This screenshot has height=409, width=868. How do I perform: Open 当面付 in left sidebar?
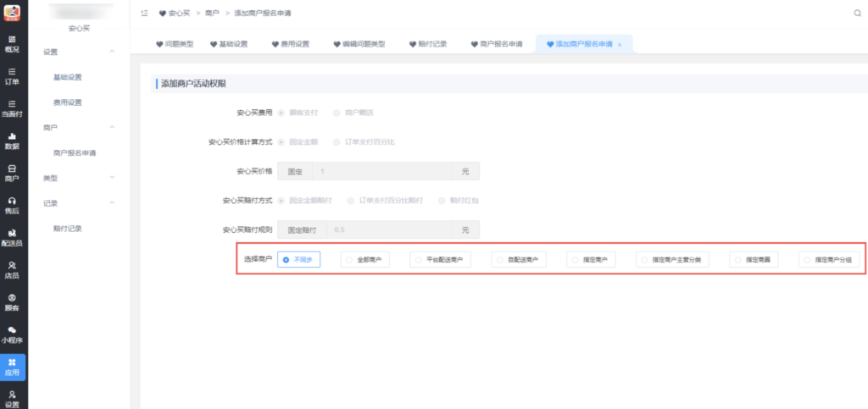click(12, 109)
